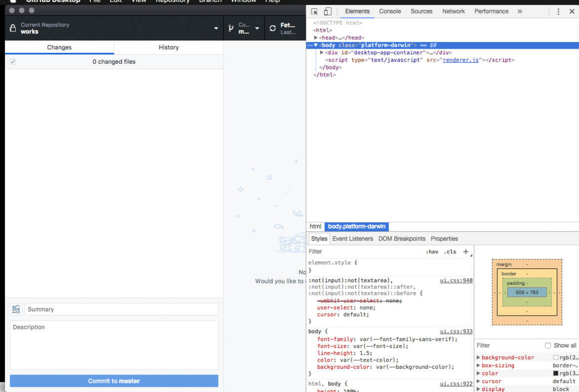579x392 pixels.
Task: Toggle the device toolbar icon
Action: coord(327,11)
